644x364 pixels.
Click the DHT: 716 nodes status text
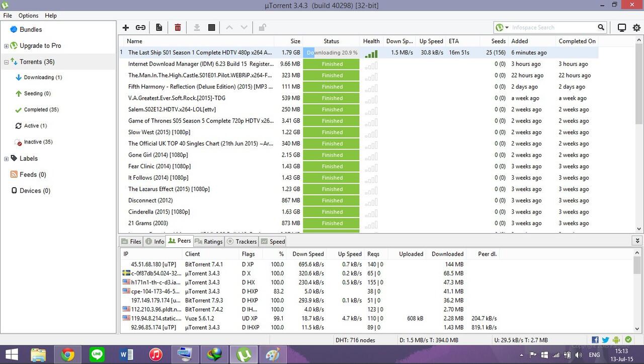[355, 340]
